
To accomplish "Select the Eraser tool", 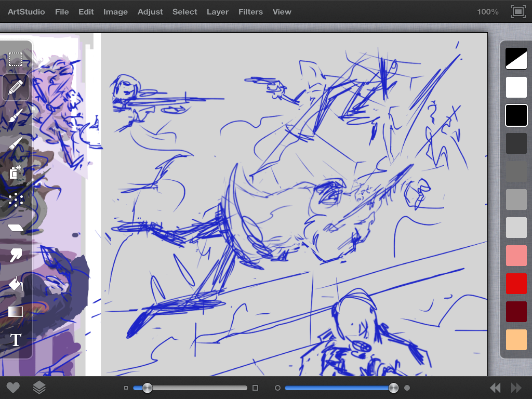I will tap(15, 228).
